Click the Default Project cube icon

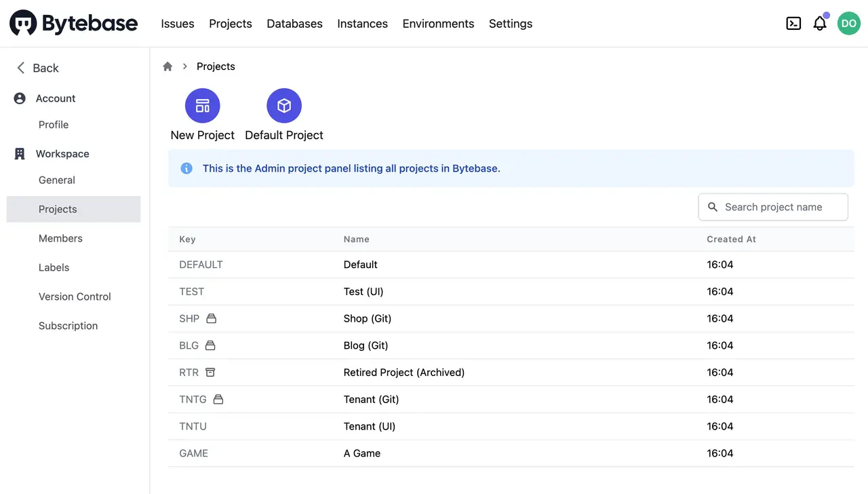pyautogui.click(x=284, y=106)
